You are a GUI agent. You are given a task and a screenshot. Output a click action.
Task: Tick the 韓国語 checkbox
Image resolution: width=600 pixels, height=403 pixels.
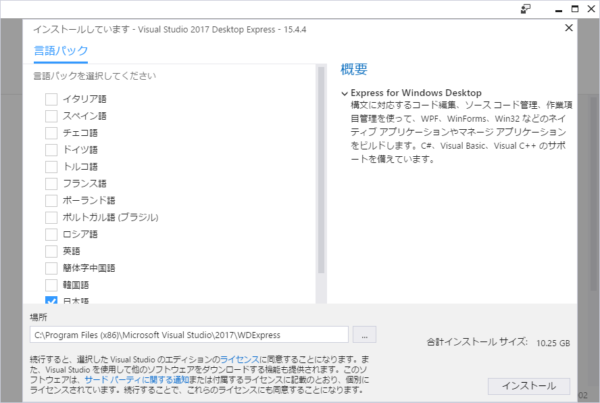[x=51, y=285]
